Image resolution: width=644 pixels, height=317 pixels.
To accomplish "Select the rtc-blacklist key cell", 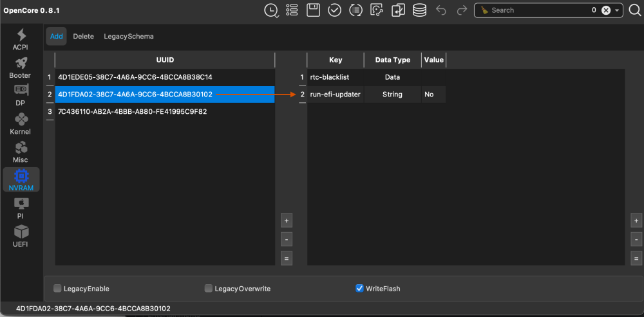I will tap(336, 77).
